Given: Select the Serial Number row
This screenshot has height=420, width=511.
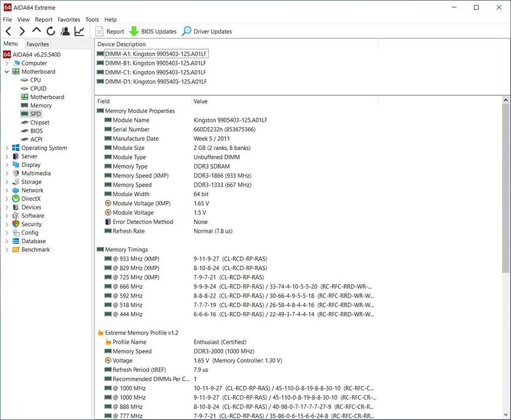Looking at the screenshot, I should [x=237, y=130].
